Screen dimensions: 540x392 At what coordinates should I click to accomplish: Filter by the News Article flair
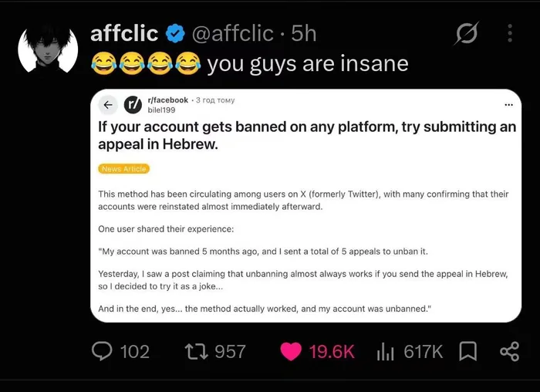[124, 169]
